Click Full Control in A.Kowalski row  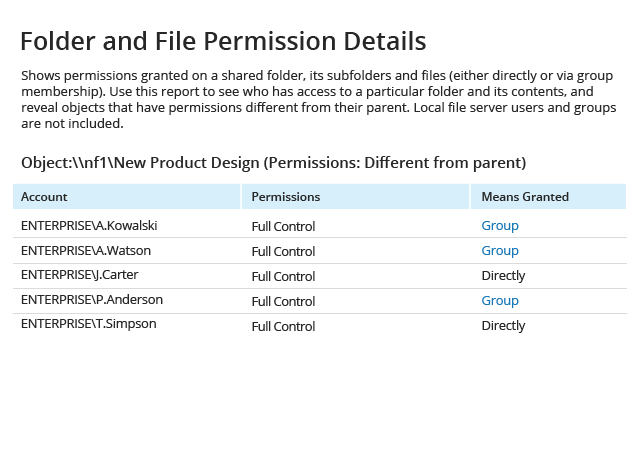283,227
